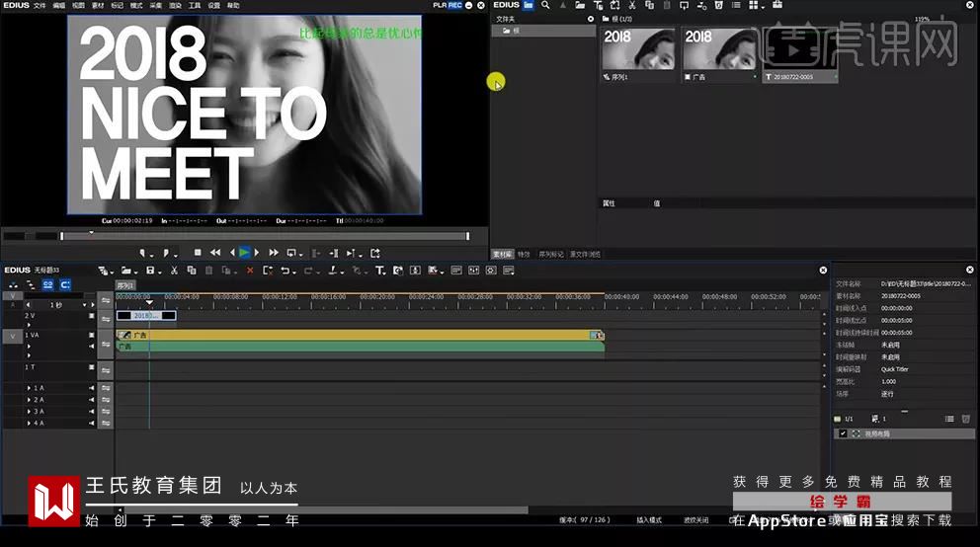Click the search magnifier in bin
The width and height of the screenshot is (980, 547).
545,5
